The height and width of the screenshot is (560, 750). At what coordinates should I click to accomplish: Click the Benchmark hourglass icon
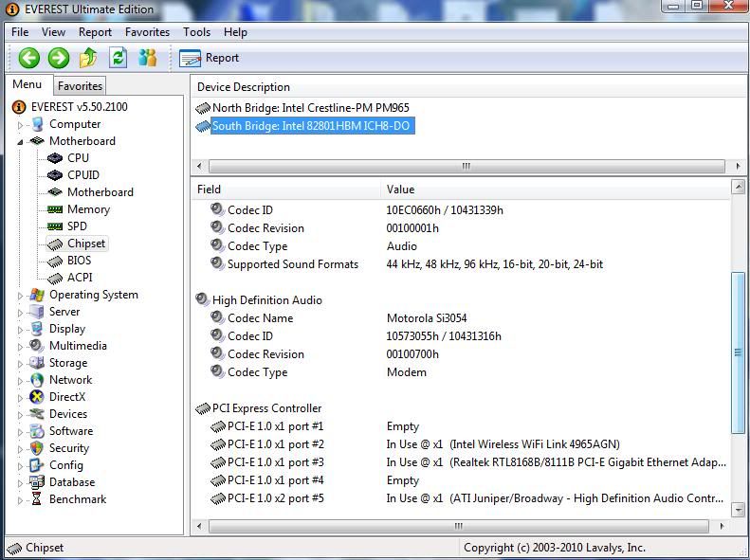(x=37, y=499)
